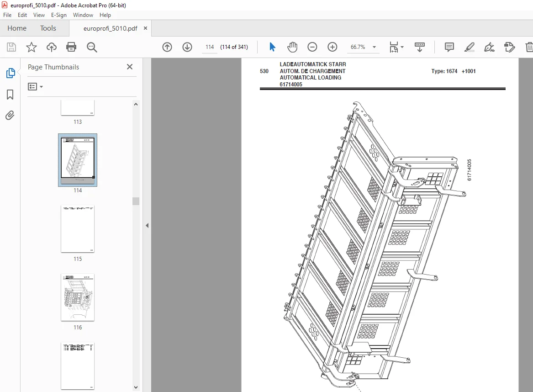
Task: Select page 115 thumbnail
Action: tap(78, 229)
